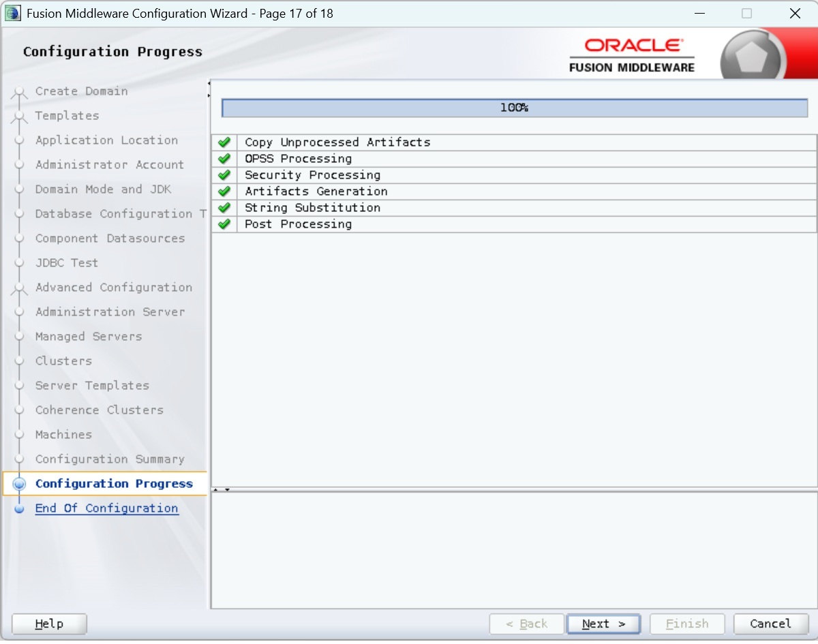Click the Next button
The height and width of the screenshot is (644, 818).
[x=603, y=624]
